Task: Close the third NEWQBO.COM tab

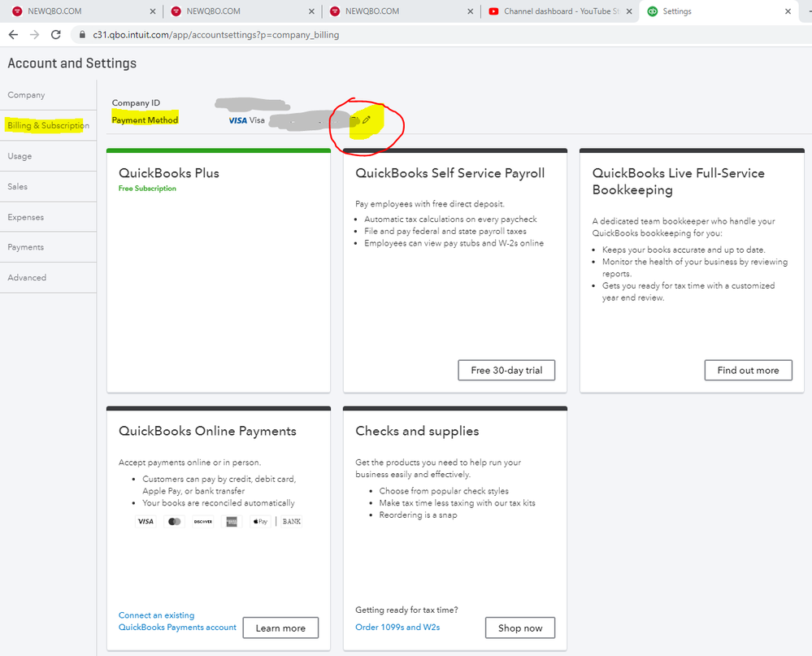Action: (x=471, y=11)
